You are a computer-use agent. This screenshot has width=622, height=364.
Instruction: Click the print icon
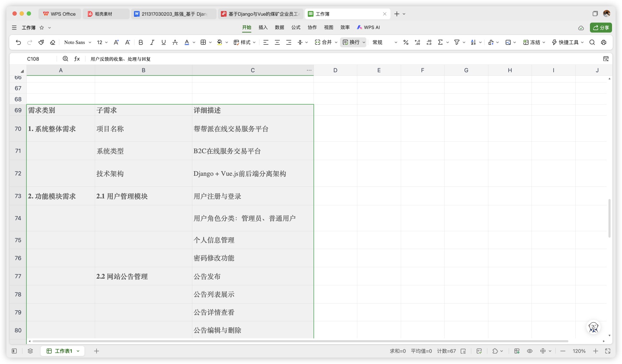[x=603, y=42]
